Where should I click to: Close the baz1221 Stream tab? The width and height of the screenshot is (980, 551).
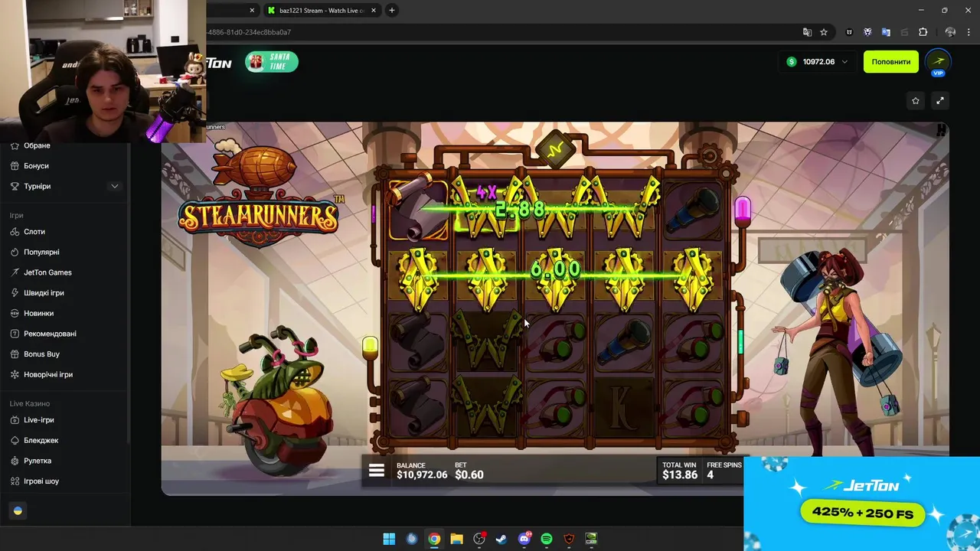(373, 10)
